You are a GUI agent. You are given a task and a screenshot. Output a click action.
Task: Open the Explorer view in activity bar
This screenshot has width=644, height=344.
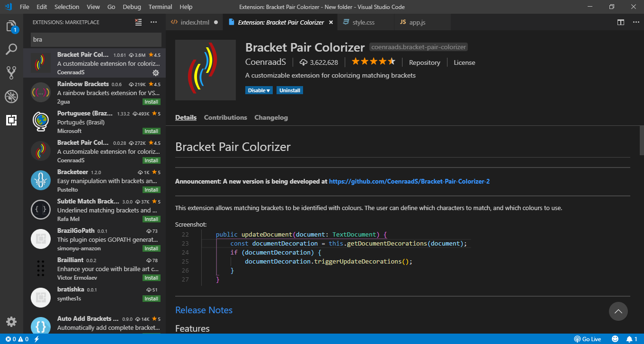tap(11, 26)
